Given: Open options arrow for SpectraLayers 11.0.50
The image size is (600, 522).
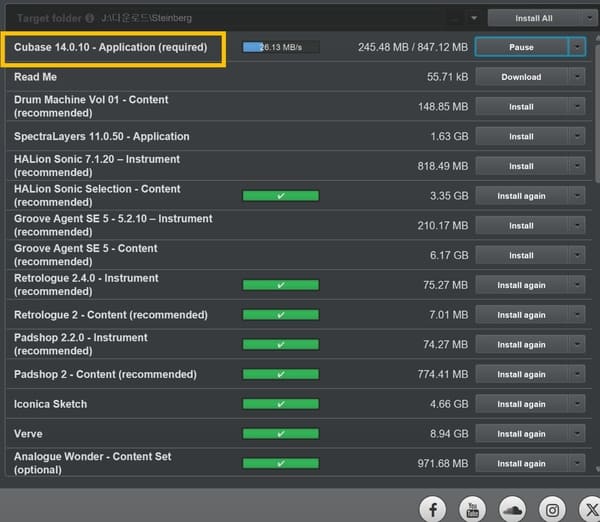Looking at the screenshot, I should tap(577, 137).
